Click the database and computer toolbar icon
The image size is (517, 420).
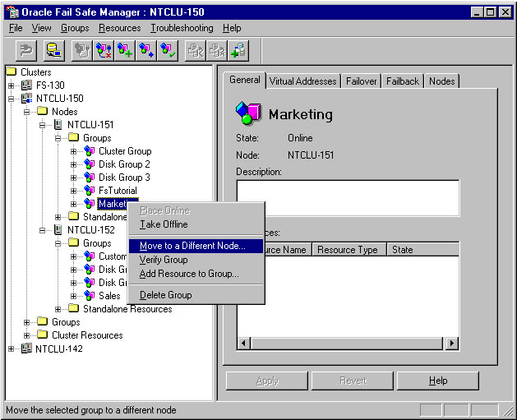(x=54, y=51)
